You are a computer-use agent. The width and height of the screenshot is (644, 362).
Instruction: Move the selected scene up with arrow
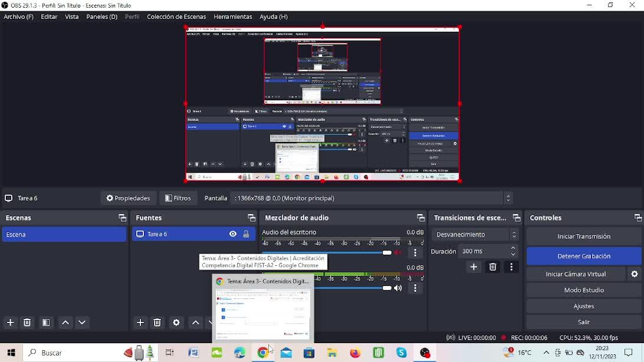(65, 322)
